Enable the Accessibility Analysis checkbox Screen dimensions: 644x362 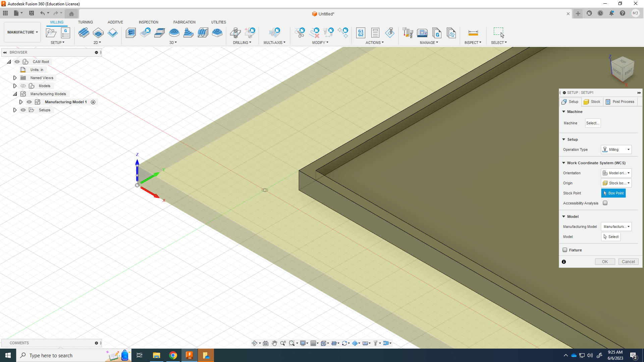click(605, 203)
